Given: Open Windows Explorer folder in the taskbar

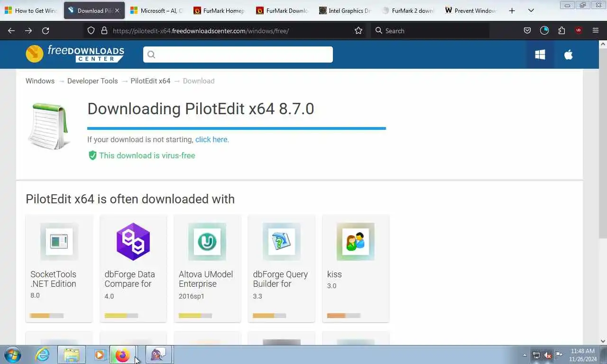Looking at the screenshot, I should pos(72,355).
